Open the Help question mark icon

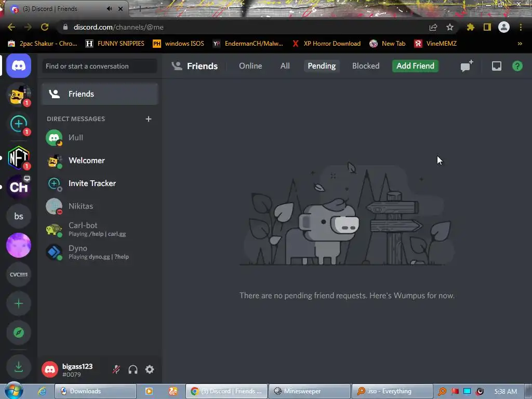[x=517, y=66]
